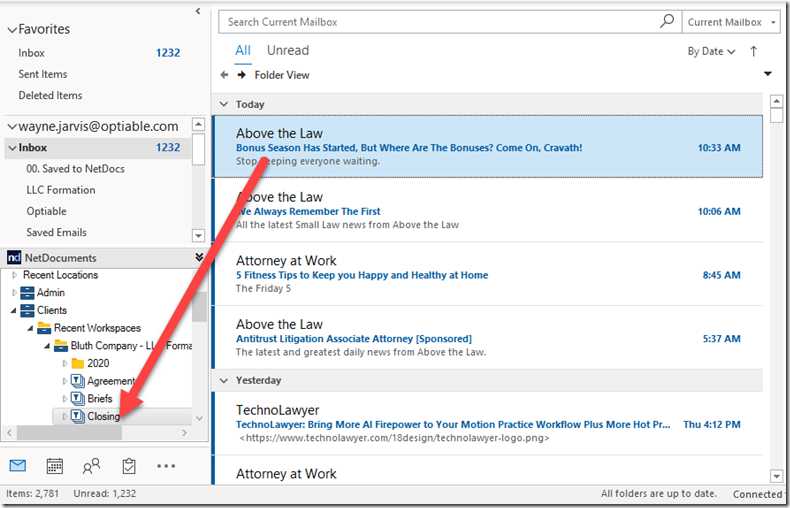Click the Closing filter icon
Image resolution: width=790 pixels, height=508 pixels.
(x=78, y=416)
